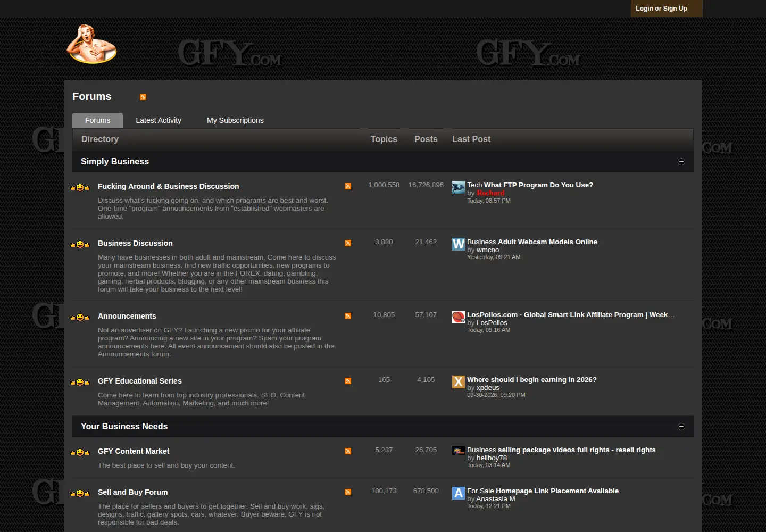Image resolution: width=766 pixels, height=532 pixels.
Task: Open wmcno's W avatar
Action: pos(459,244)
